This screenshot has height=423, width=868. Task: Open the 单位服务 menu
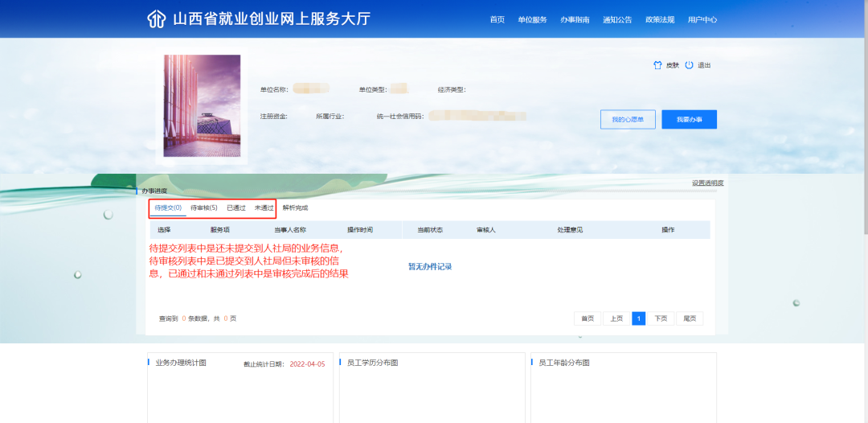tap(532, 20)
